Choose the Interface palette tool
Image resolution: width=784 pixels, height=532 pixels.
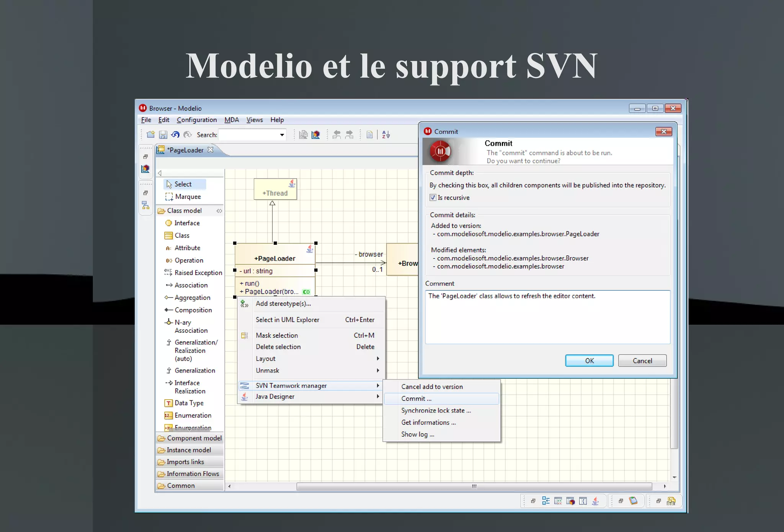183,223
